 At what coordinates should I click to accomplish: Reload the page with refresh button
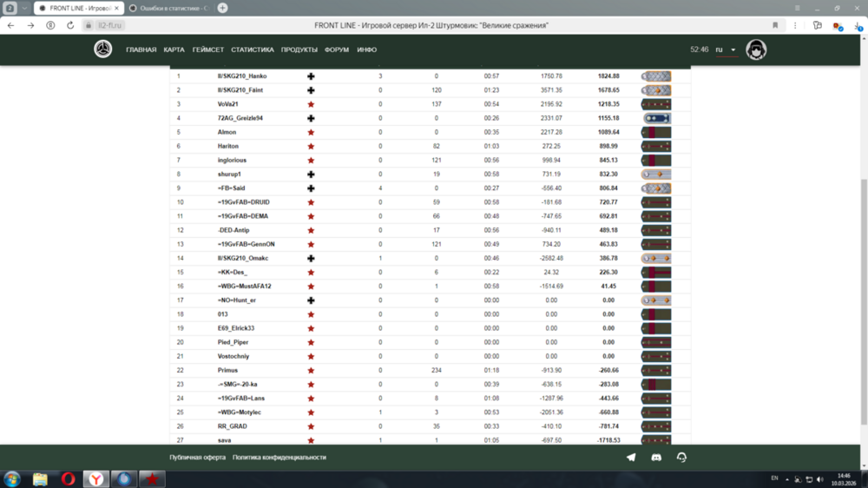[71, 25]
